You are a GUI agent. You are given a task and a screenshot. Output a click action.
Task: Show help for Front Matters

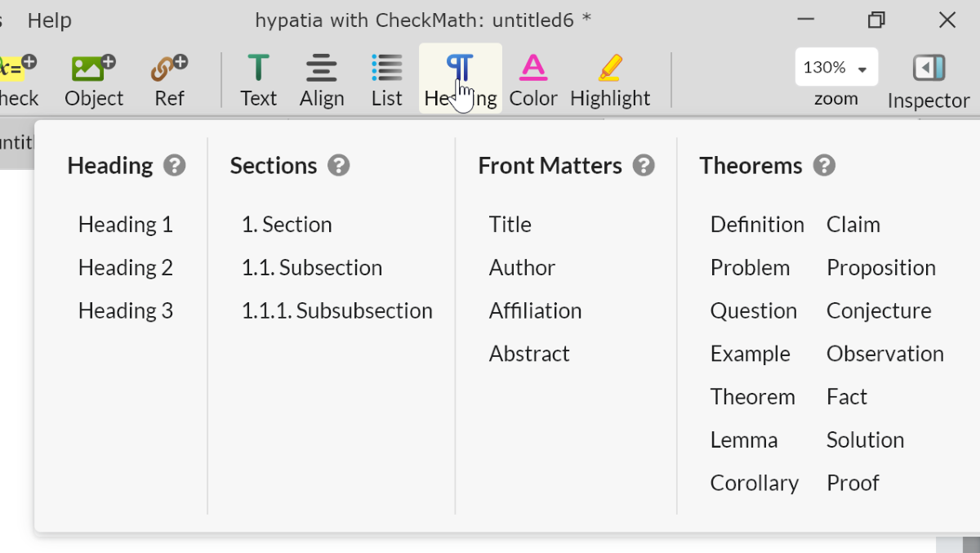pyautogui.click(x=644, y=166)
